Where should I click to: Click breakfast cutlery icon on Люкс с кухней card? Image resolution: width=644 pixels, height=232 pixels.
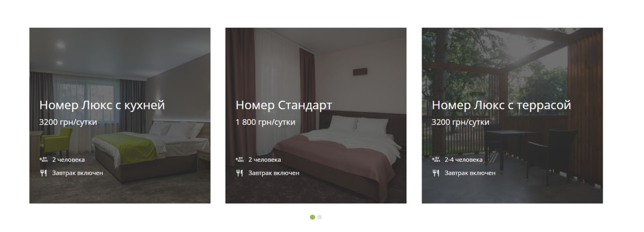tap(43, 173)
